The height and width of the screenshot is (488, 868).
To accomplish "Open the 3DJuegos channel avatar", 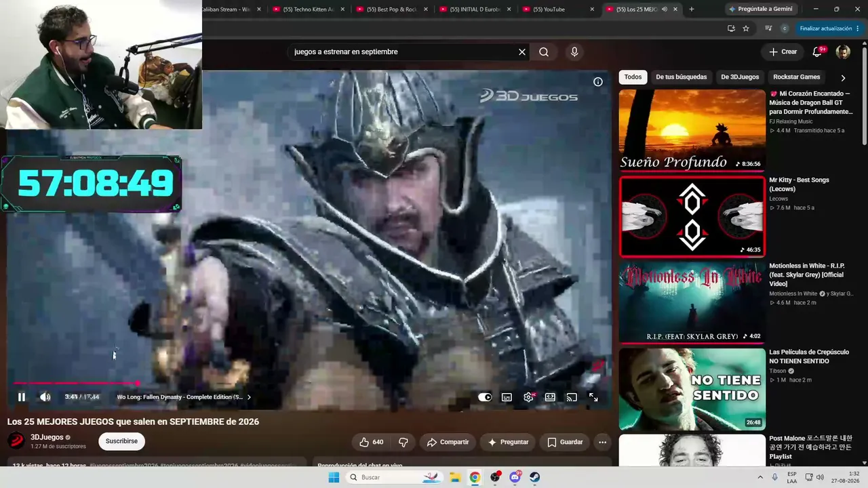I will [x=16, y=441].
